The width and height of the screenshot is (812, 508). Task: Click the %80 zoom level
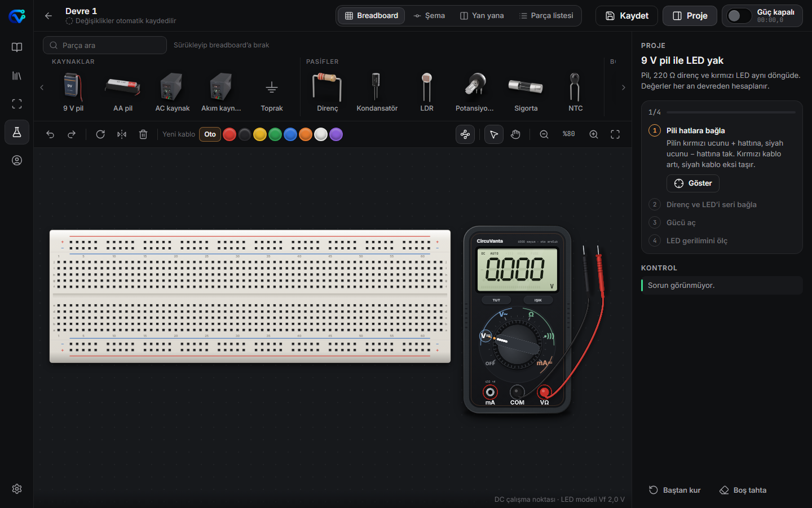(x=569, y=134)
